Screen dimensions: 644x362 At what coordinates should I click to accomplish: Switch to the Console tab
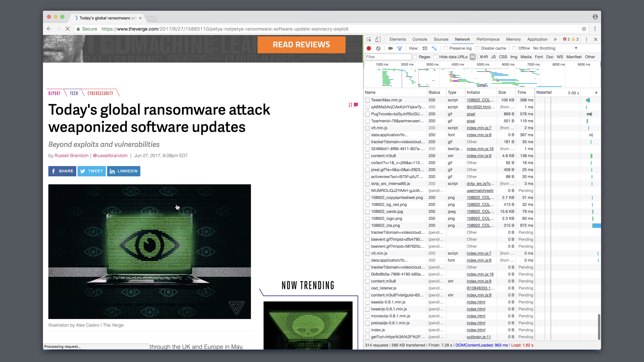coord(420,40)
